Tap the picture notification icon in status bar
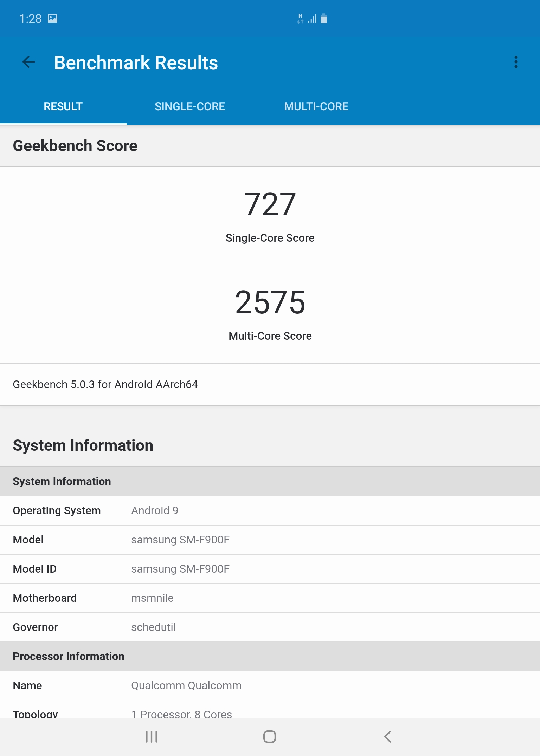Image resolution: width=540 pixels, height=756 pixels. pyautogui.click(x=53, y=19)
